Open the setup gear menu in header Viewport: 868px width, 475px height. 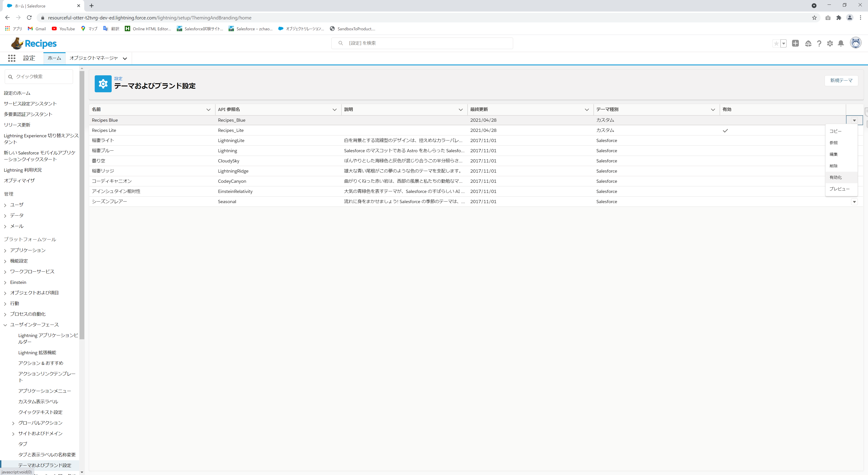click(830, 43)
